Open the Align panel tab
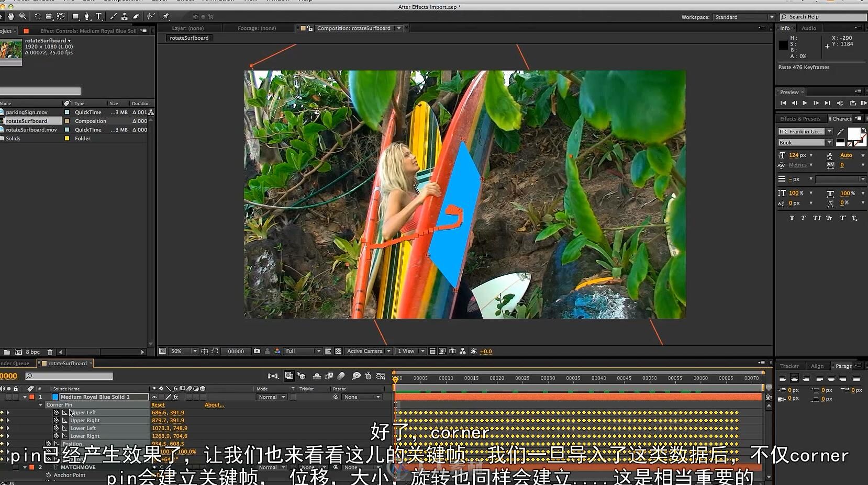868x485 pixels. click(817, 366)
